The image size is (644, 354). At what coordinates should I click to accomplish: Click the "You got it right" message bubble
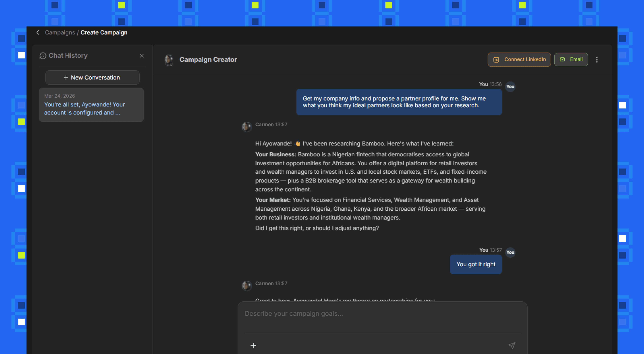(475, 264)
